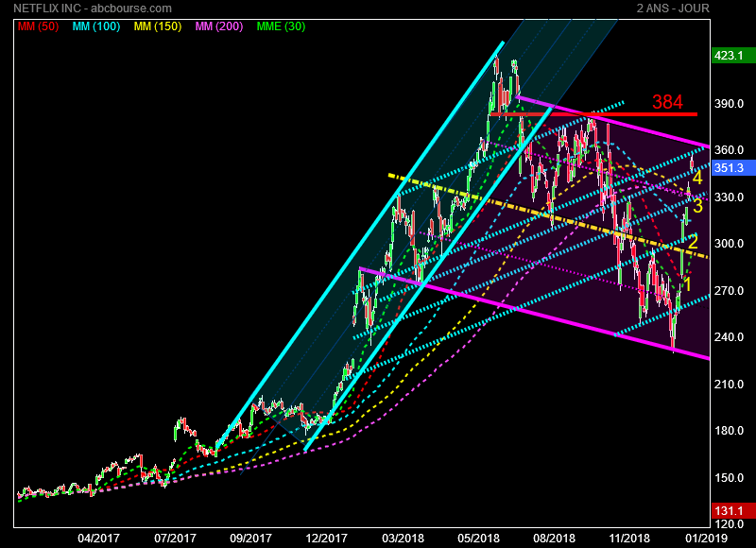Image resolution: width=756 pixels, height=548 pixels.
Task: Click the yellow number 2 annotation
Action: click(693, 242)
